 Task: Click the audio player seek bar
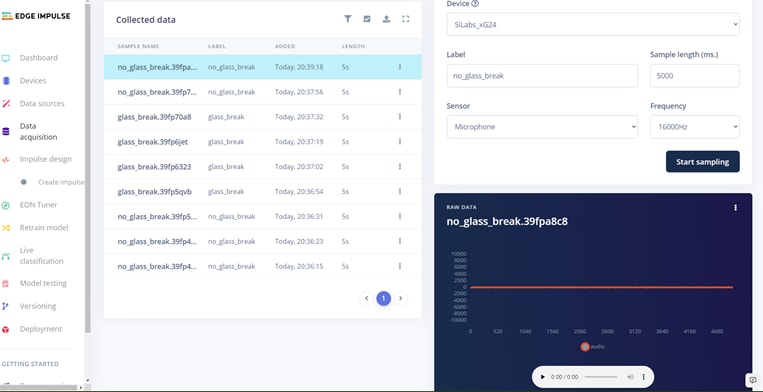601,377
